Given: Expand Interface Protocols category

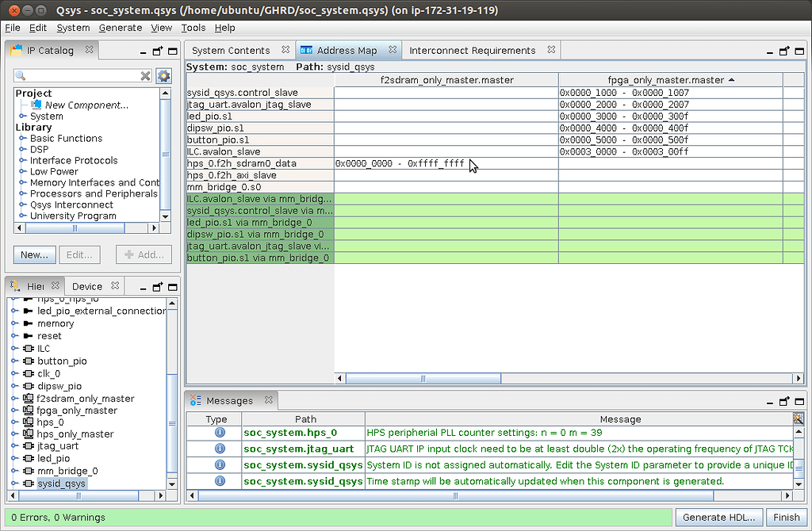Looking at the screenshot, I should [x=22, y=160].
